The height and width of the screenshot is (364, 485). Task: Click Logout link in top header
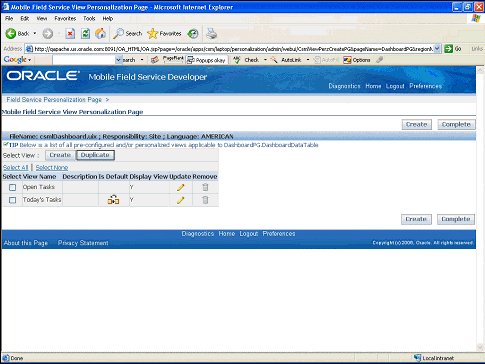coord(395,86)
